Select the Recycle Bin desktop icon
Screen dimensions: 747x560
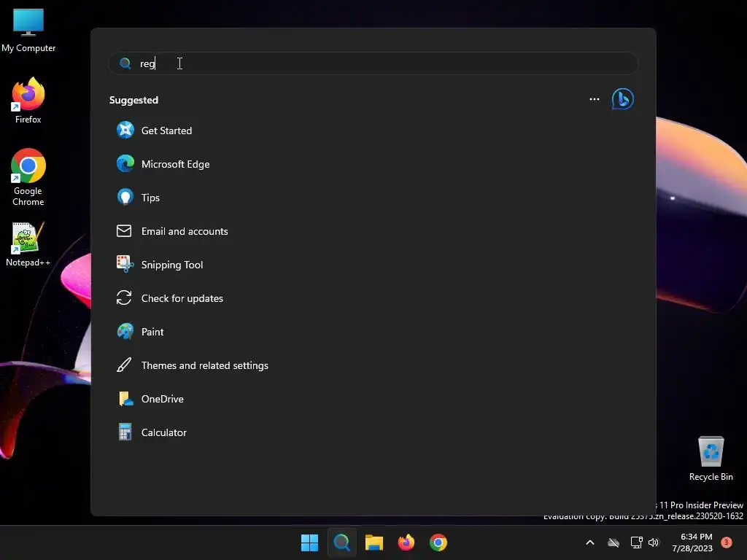click(711, 459)
